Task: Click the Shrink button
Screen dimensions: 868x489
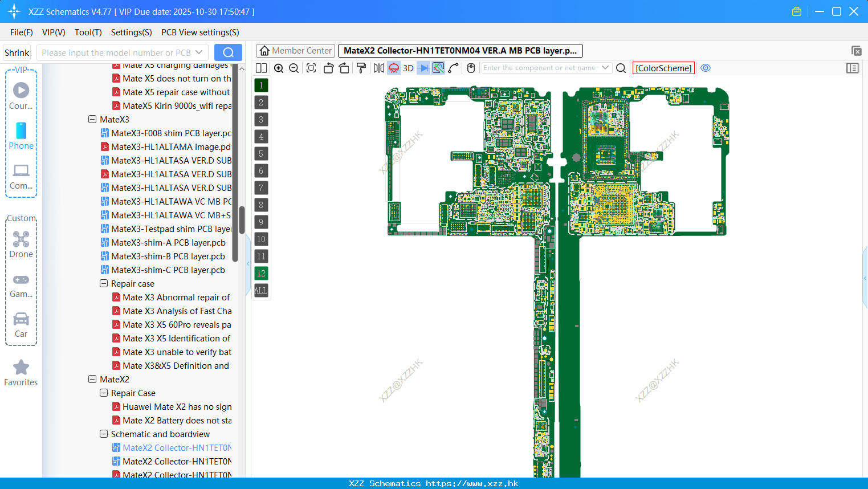Action: (17, 52)
